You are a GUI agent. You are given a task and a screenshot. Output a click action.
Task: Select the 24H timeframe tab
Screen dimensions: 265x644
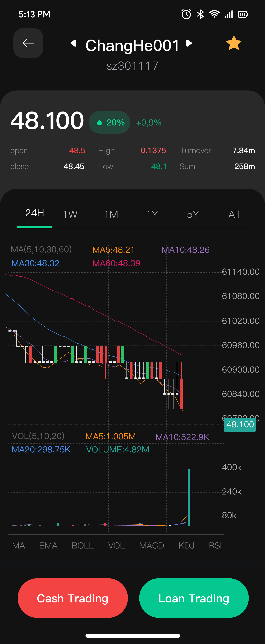coord(34,213)
